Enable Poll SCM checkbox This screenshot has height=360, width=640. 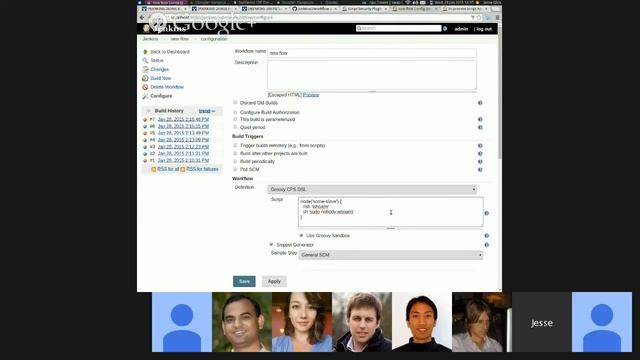coord(235,169)
